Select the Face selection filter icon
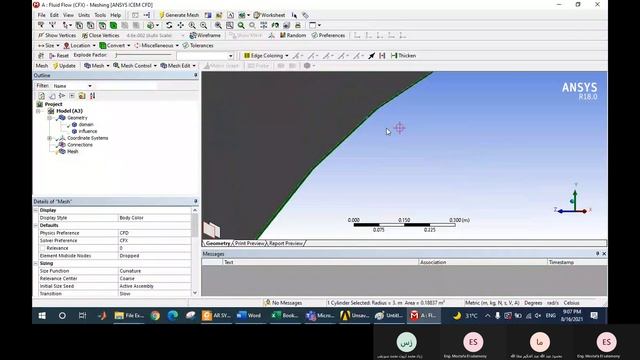Image resolution: width=640 pixels, height=360 pixels. point(102,25)
